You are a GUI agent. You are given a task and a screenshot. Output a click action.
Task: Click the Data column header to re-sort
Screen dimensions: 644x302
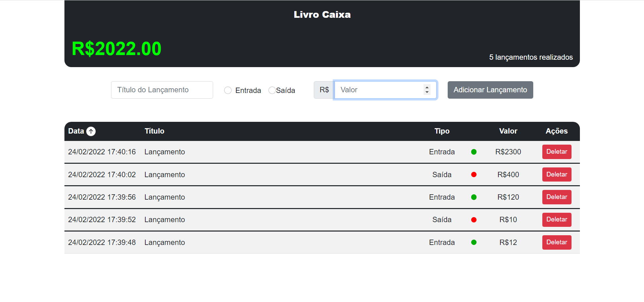tap(76, 131)
